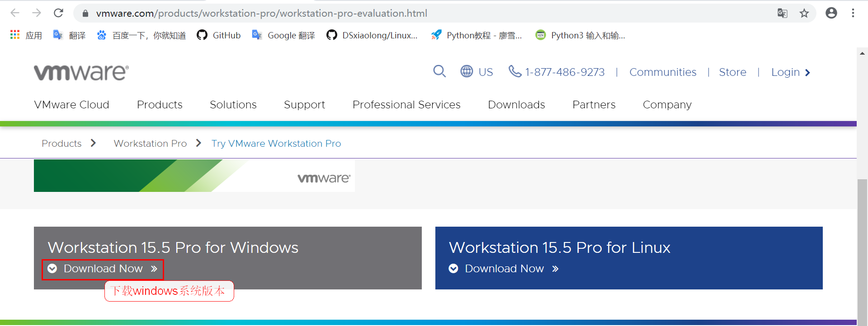Click the double chevron after Linux Download Now
The width and height of the screenshot is (868, 326).
coord(556,269)
